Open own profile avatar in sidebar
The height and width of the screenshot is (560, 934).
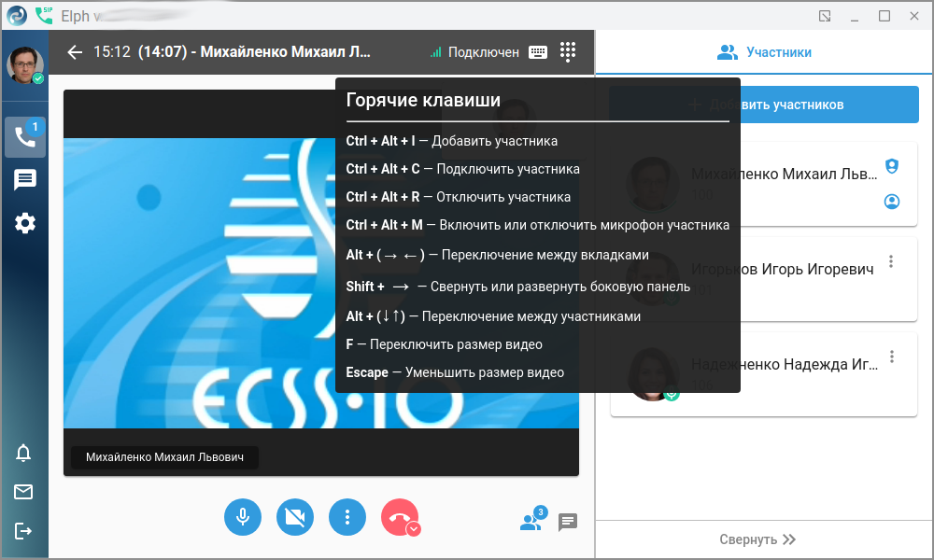(25, 65)
